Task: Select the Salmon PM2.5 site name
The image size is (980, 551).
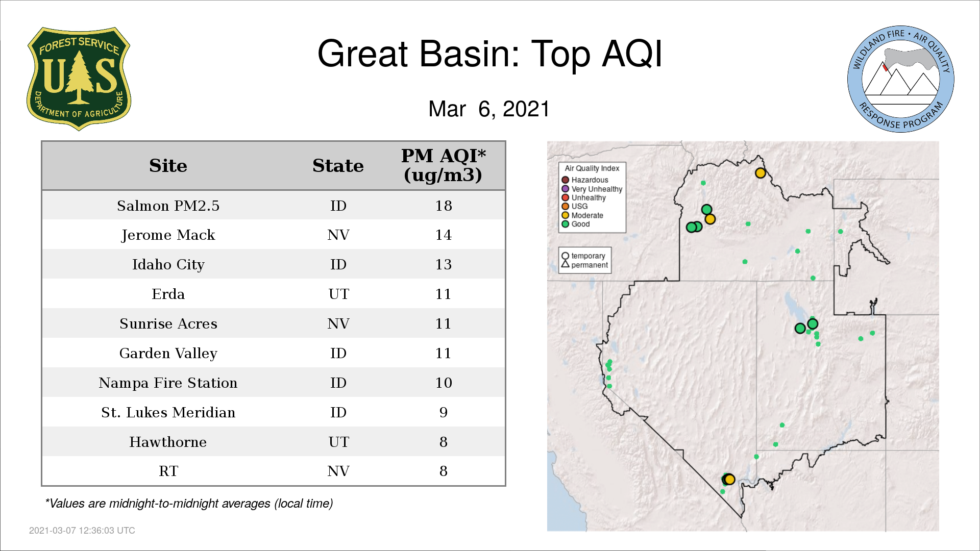Action: pyautogui.click(x=168, y=206)
